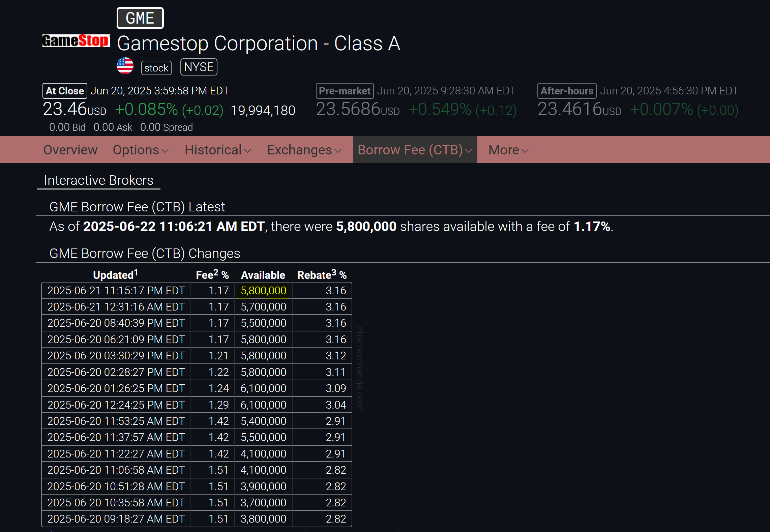The height and width of the screenshot is (532, 770).
Task: Click the 3,800,000 available cell
Action: click(x=263, y=519)
